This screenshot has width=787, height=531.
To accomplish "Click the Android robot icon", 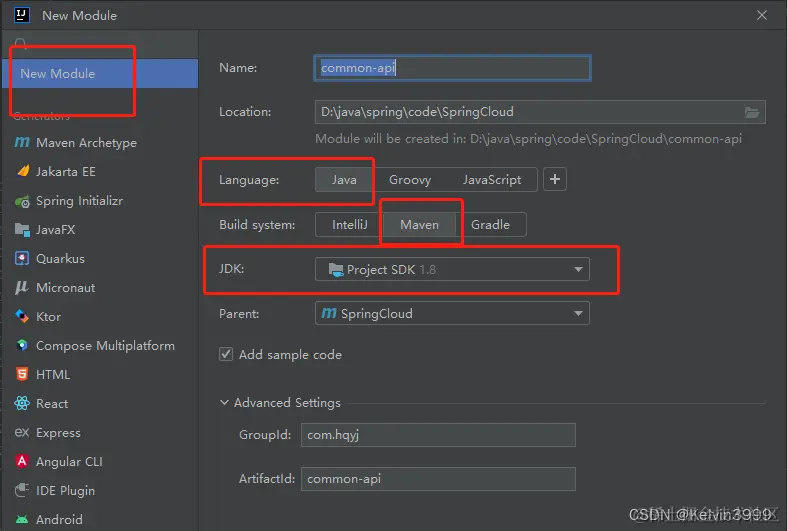I will (x=22, y=519).
